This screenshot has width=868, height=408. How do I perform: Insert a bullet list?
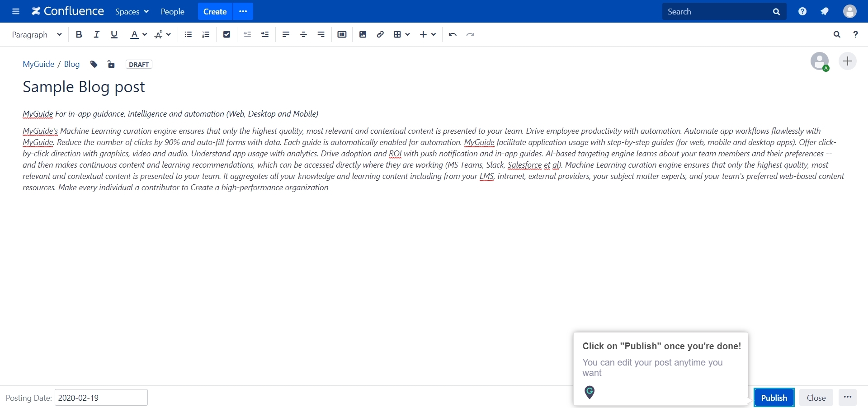pos(189,35)
